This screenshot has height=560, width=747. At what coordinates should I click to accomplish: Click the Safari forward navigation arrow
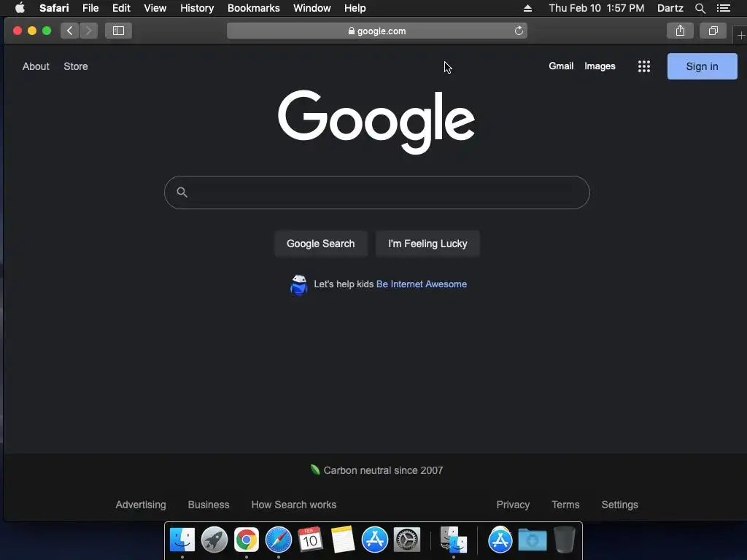[x=88, y=31]
